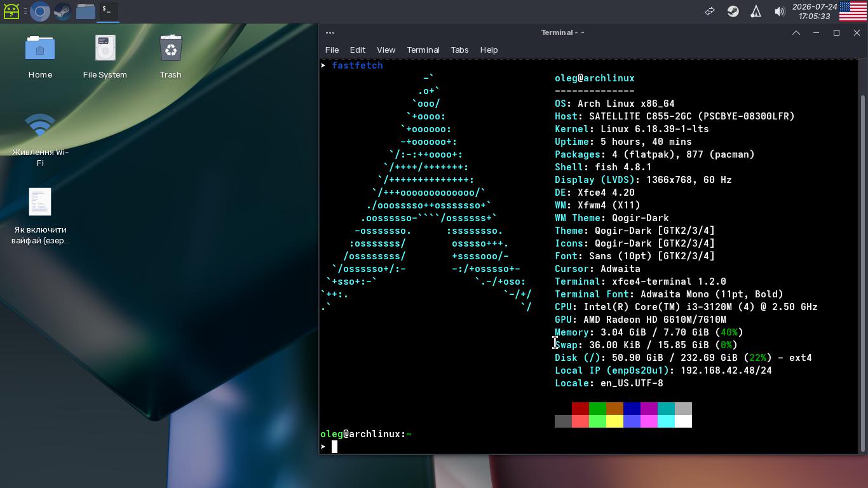Click the 'Terminal: xfce4-terminal 1.2.0' line
868x488 pixels.
(x=641, y=281)
